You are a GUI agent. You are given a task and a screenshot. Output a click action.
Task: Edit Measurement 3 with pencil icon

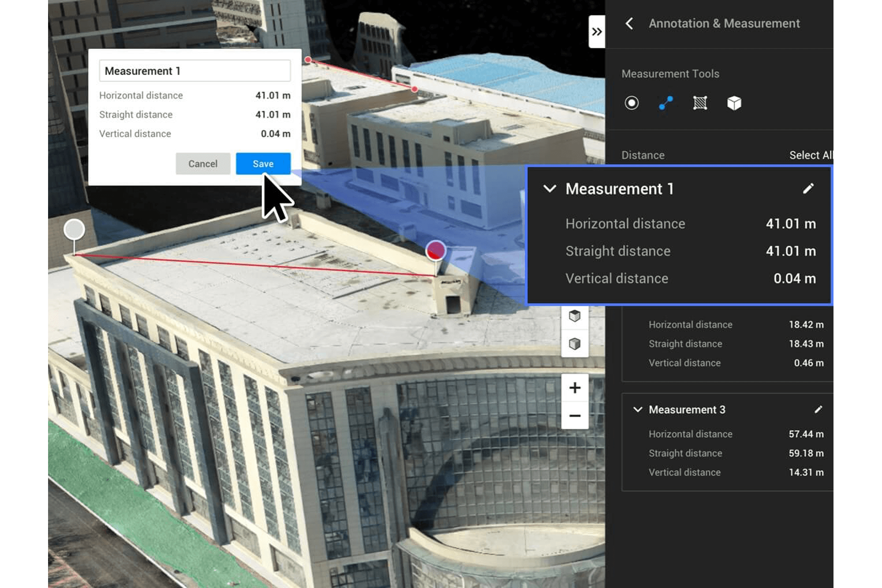[818, 410]
